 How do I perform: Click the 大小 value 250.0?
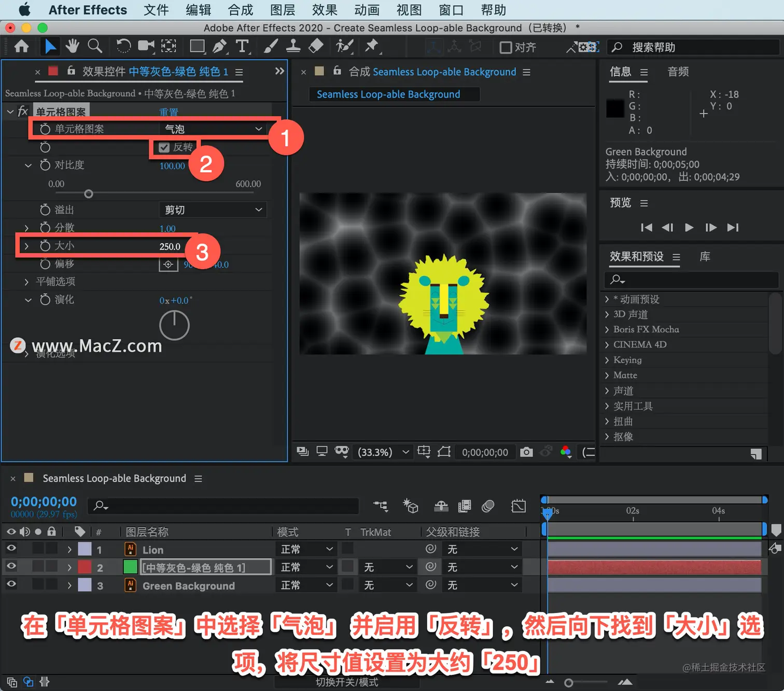170,246
